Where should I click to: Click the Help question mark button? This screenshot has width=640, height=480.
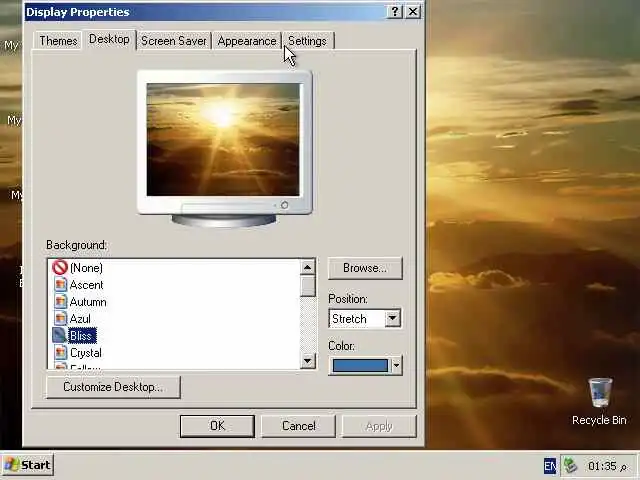point(394,11)
